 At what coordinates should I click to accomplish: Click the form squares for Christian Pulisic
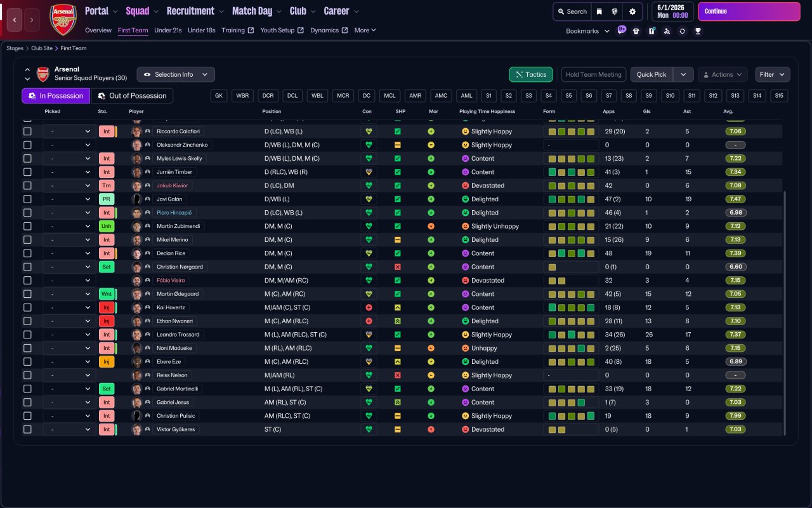(571, 416)
